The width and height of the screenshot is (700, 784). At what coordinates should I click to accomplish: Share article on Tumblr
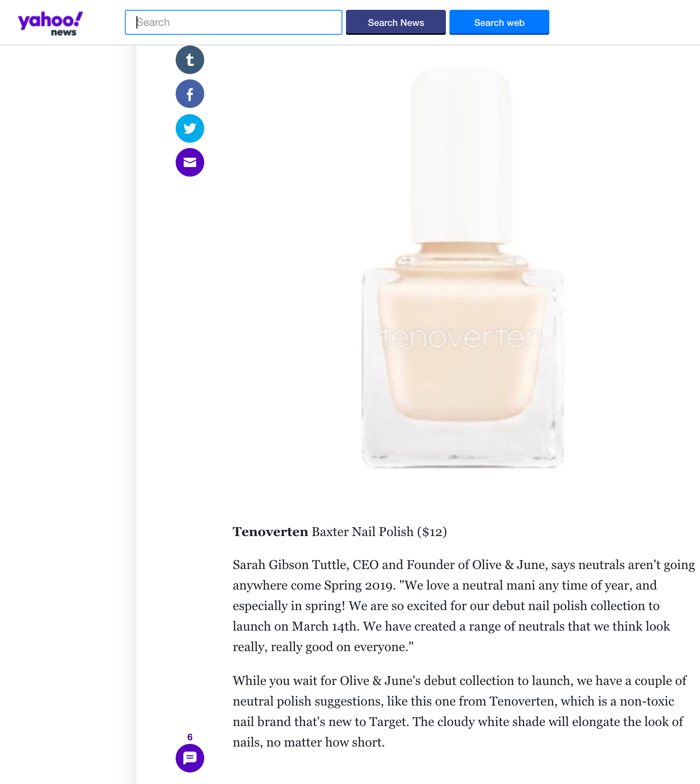tap(190, 60)
